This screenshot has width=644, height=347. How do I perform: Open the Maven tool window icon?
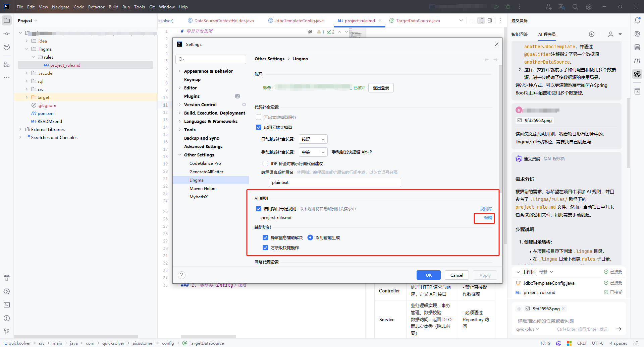tap(637, 61)
